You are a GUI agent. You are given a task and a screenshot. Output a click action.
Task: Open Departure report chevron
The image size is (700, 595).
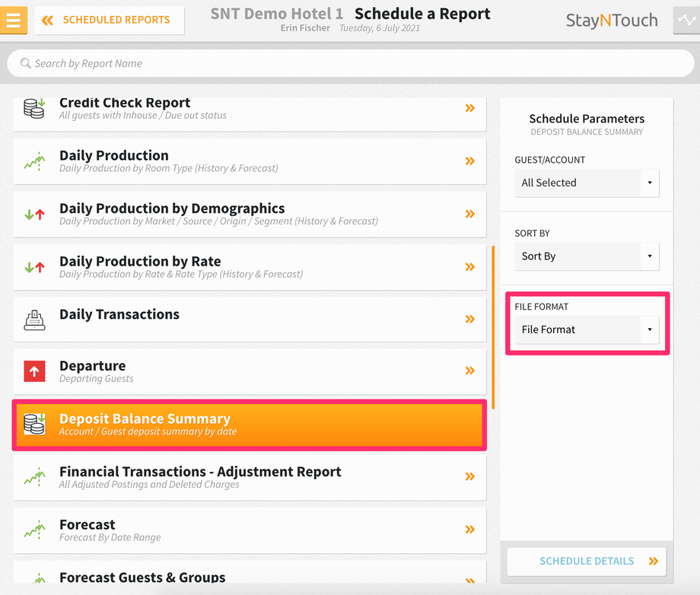click(469, 371)
